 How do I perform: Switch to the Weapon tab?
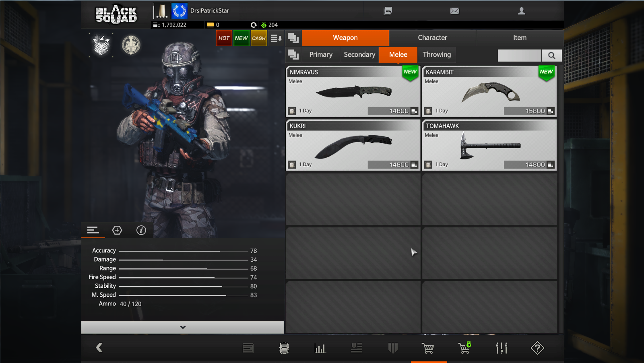pos(345,38)
